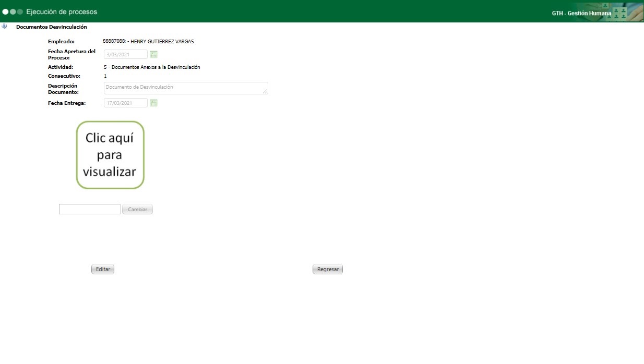644x364 pixels.
Task: Click the 'Ejecución de procesos' header title
Action: 62,11
